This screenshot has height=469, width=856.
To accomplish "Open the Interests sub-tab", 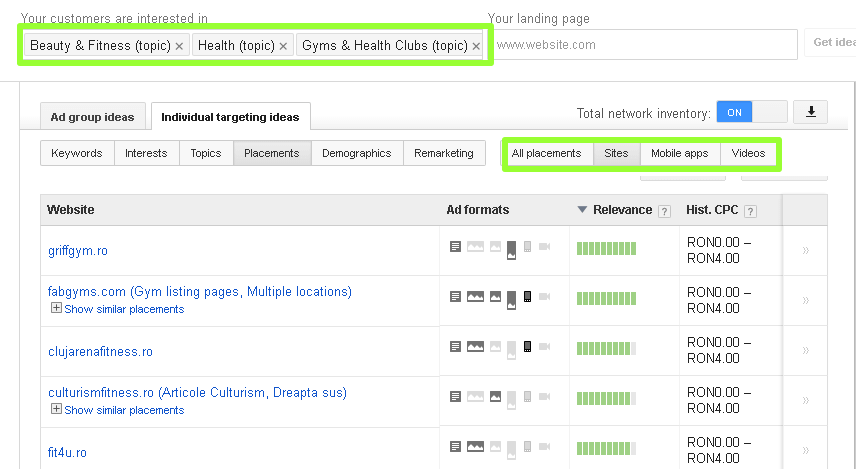I will coord(146,153).
